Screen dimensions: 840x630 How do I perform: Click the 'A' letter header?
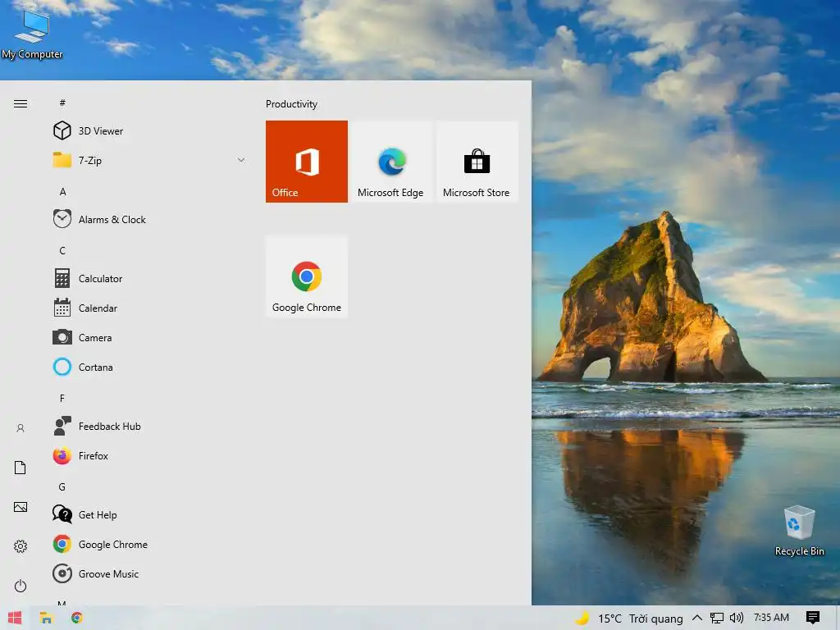click(x=62, y=192)
